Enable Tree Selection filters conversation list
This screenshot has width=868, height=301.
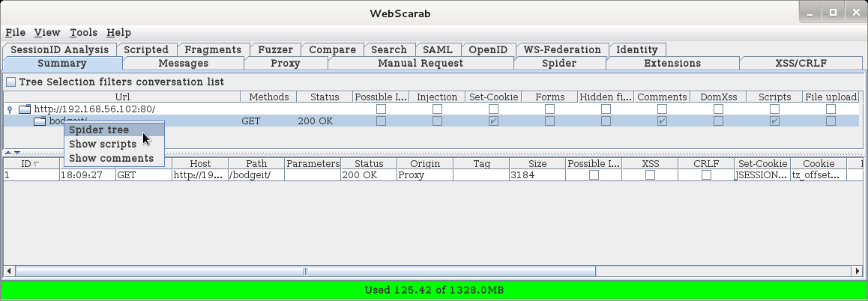(x=11, y=82)
